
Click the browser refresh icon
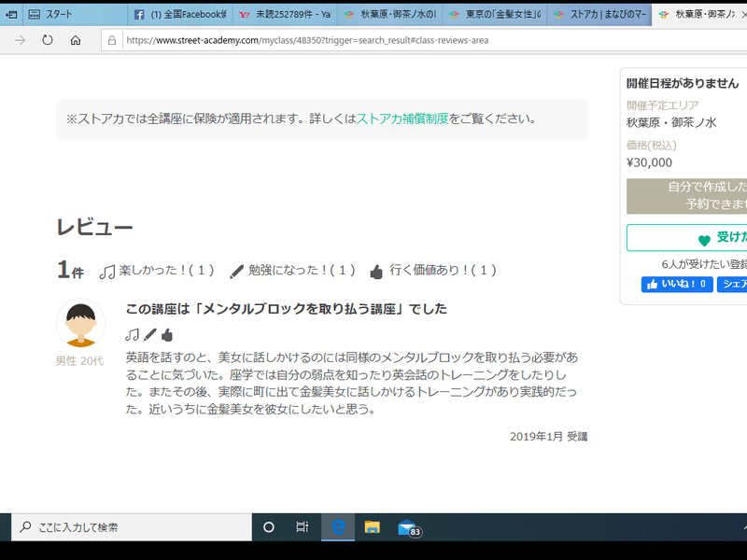point(48,40)
